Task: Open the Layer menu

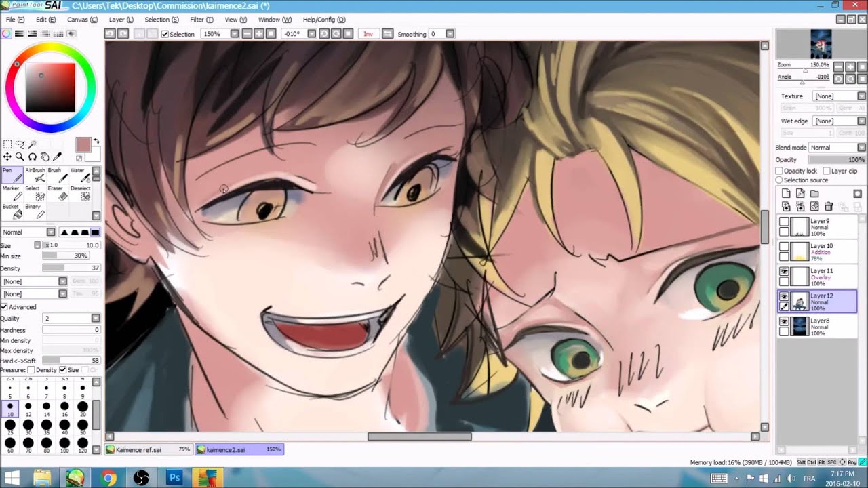Action: (121, 20)
